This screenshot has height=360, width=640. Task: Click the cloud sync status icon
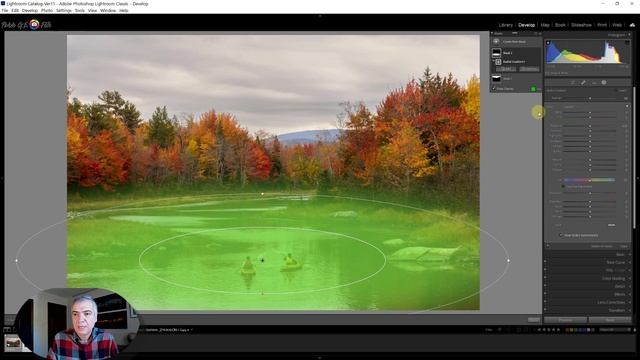pyautogui.click(x=632, y=25)
